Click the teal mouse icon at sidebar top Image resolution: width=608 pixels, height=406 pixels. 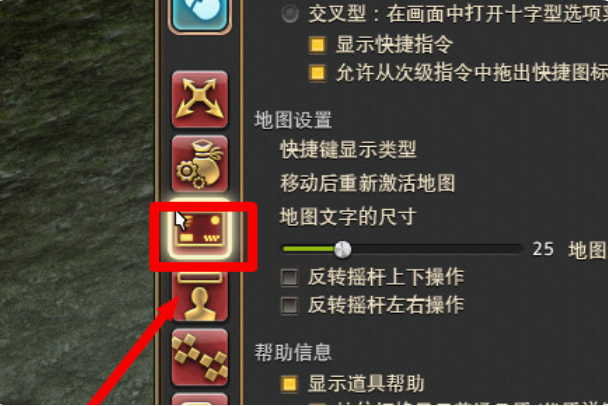coord(200,14)
